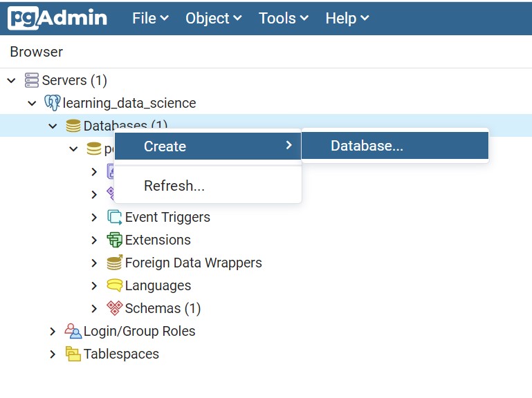
Task: Click the Extensions puzzle icon
Action: (115, 240)
